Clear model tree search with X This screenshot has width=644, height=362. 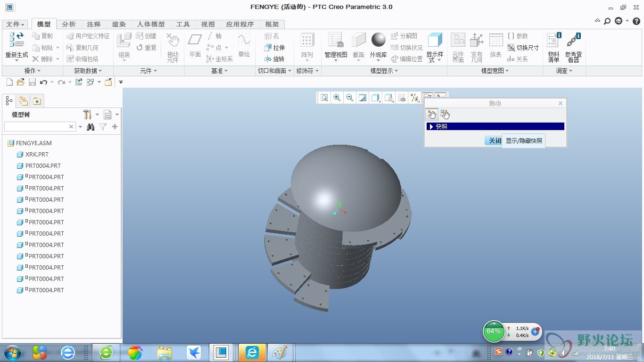coord(71,127)
